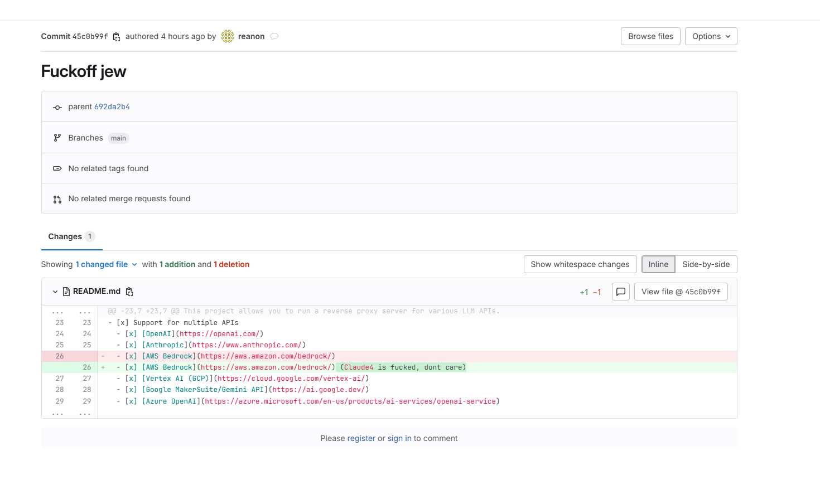Open parent commit 692da2b4 link
The height and width of the screenshot is (504, 820).
(112, 106)
